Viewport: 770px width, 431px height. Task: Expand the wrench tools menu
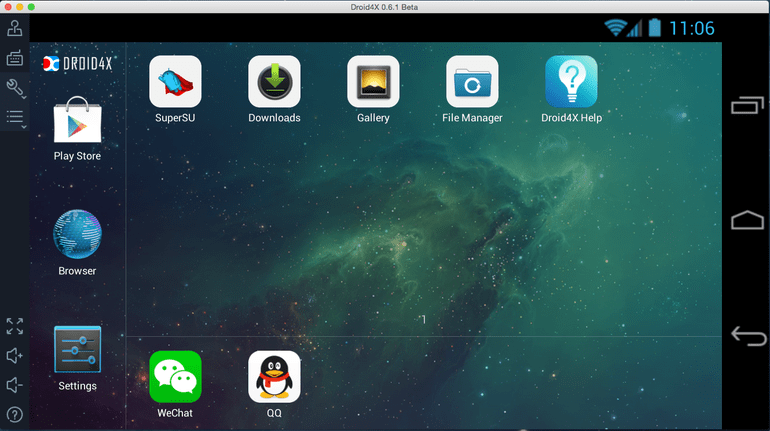tap(15, 88)
